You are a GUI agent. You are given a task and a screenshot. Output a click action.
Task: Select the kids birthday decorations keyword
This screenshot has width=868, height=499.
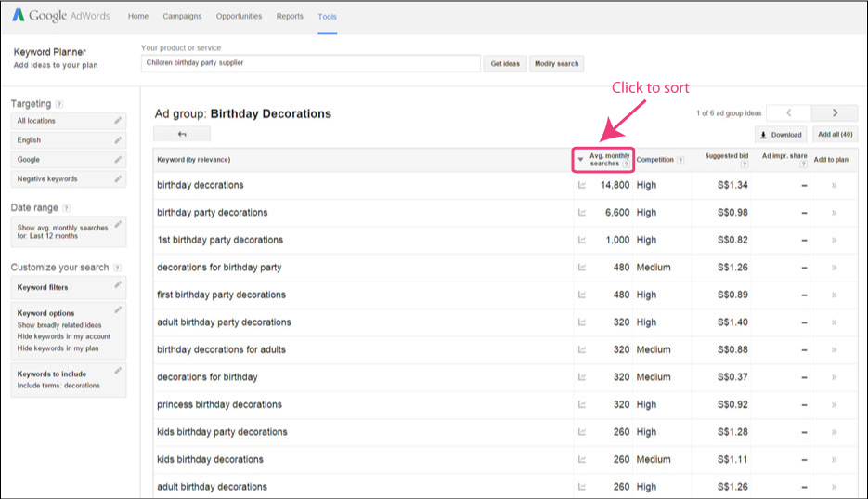click(x=210, y=459)
